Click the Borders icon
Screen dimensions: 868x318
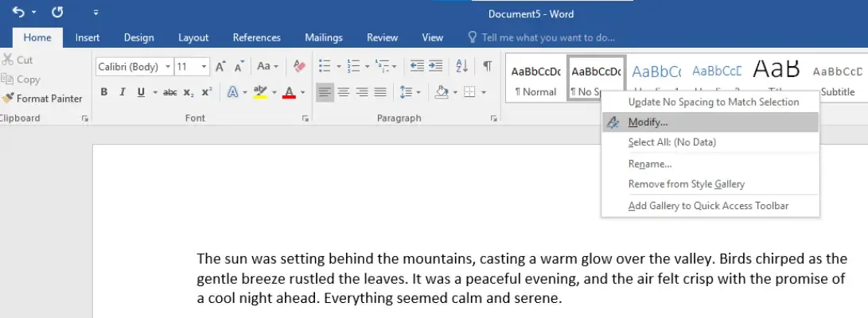[469, 92]
